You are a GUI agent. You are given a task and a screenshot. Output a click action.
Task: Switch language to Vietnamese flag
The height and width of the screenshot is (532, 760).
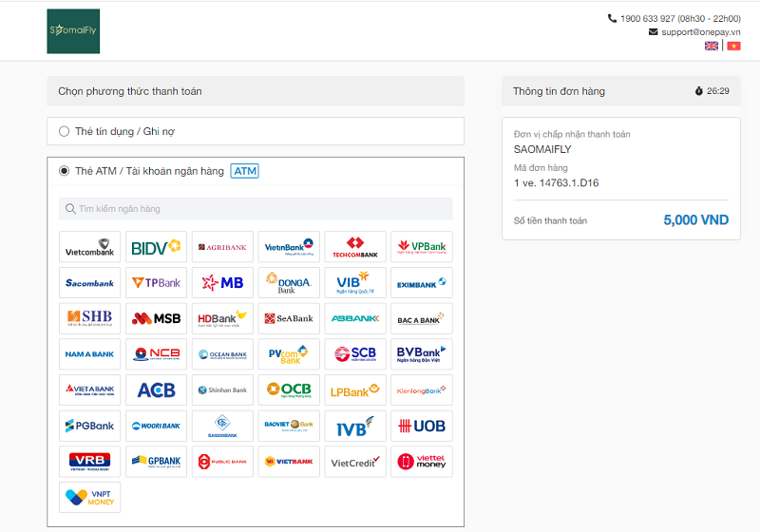(x=733, y=46)
